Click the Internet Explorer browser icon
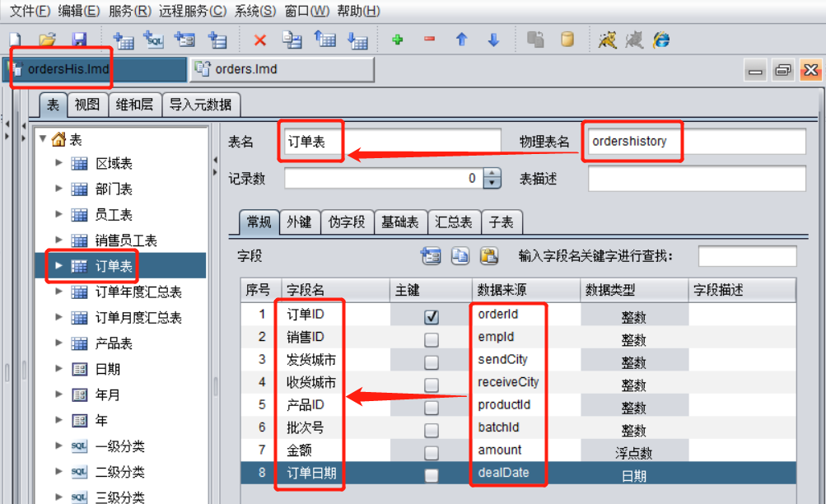 coord(661,40)
